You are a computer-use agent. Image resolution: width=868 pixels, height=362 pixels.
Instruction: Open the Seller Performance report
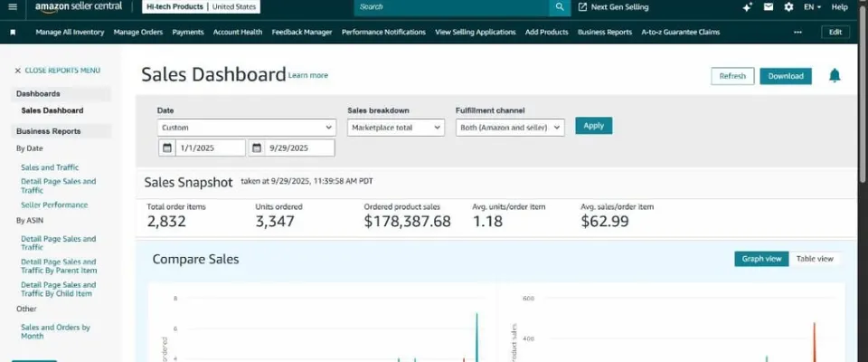coord(54,205)
